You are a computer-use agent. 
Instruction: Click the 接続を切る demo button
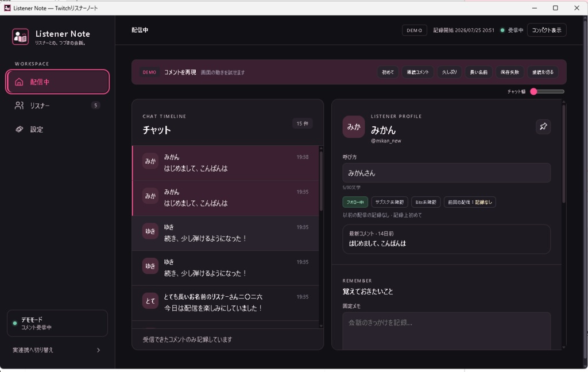[x=543, y=72]
